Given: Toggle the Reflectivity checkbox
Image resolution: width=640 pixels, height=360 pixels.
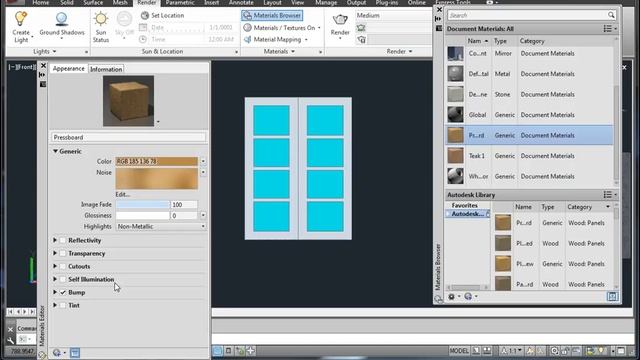Looking at the screenshot, I should (63, 240).
